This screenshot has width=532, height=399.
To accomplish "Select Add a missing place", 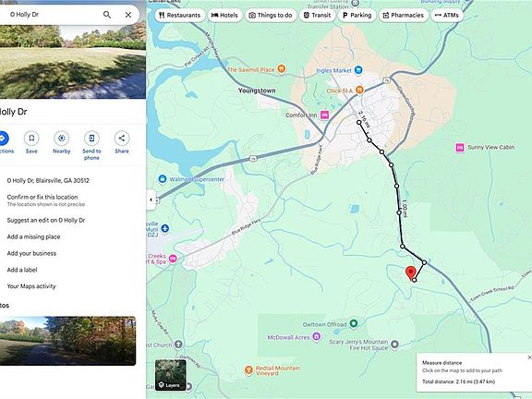I will point(33,236).
